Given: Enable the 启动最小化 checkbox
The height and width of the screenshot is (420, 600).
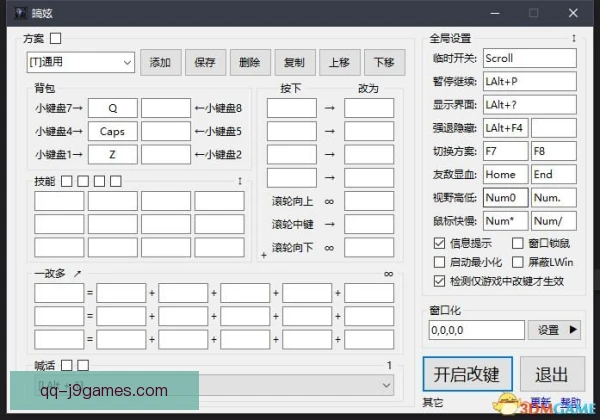Looking at the screenshot, I should [440, 262].
